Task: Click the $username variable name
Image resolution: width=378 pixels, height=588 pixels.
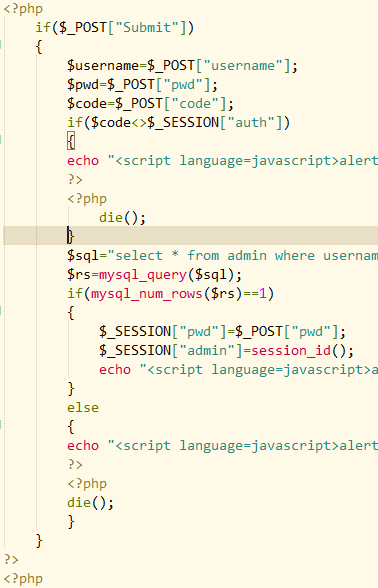Action: coord(103,66)
